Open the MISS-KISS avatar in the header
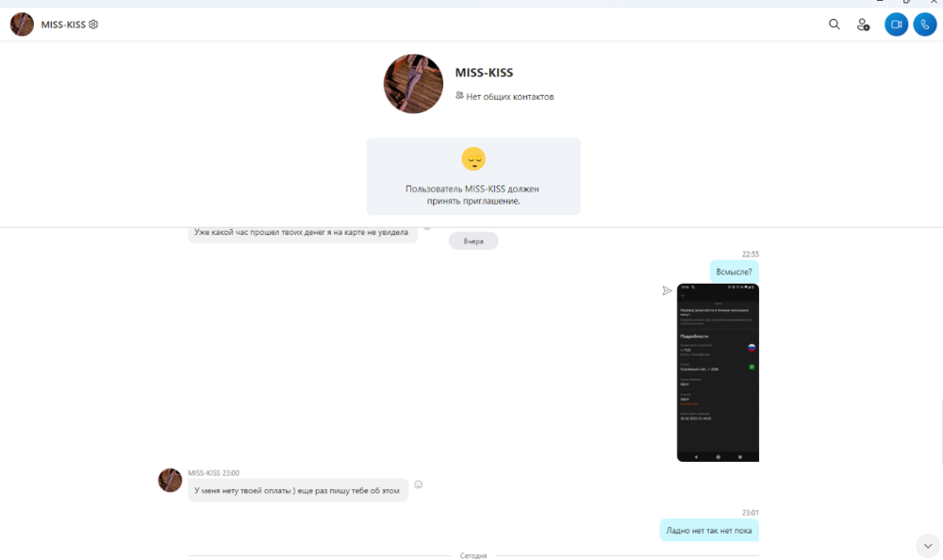The image size is (943, 560). click(23, 25)
